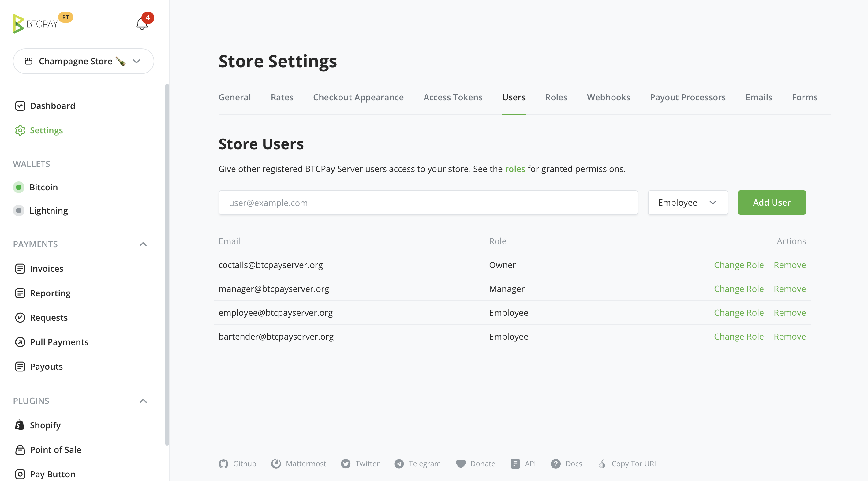Open the Champagne Store selector dropdown

pyautogui.click(x=84, y=61)
